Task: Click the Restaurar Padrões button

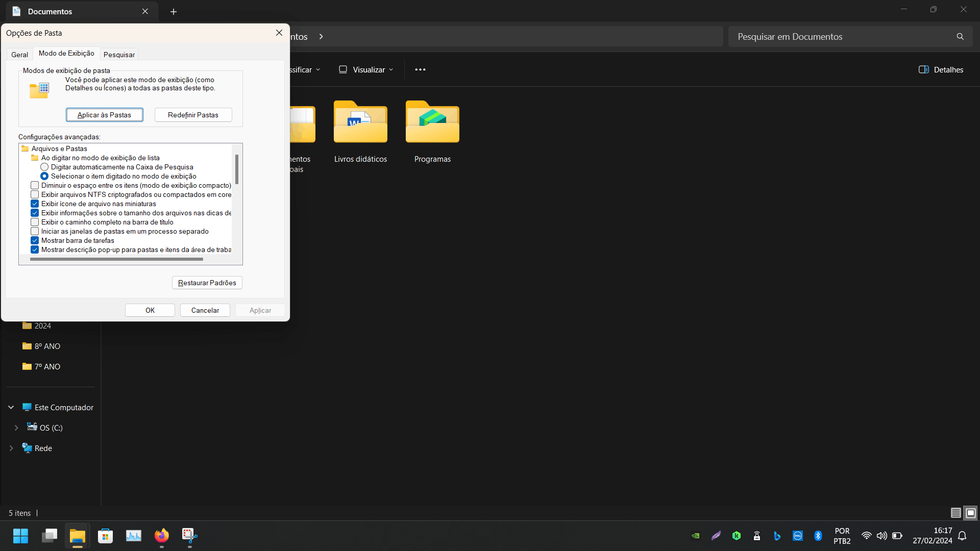Action: [x=207, y=283]
